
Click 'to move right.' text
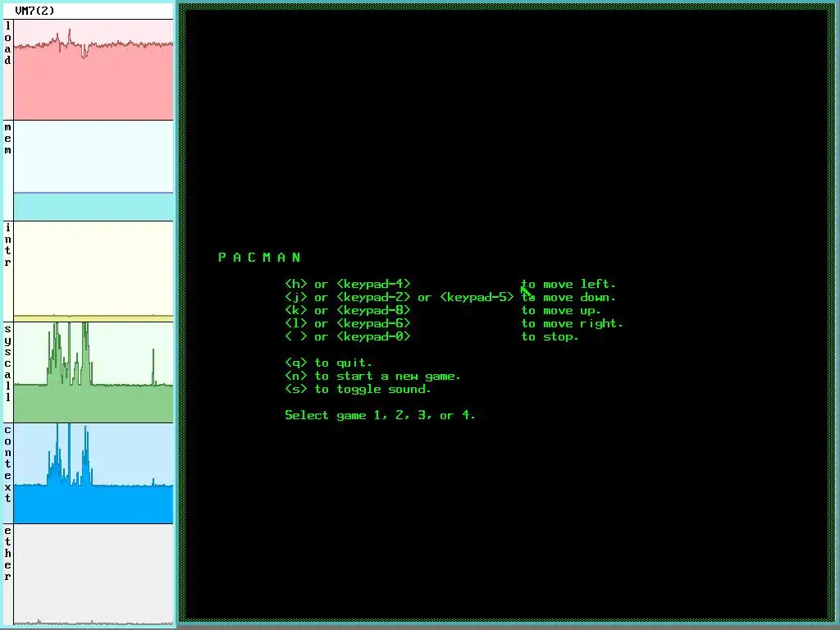(572, 323)
